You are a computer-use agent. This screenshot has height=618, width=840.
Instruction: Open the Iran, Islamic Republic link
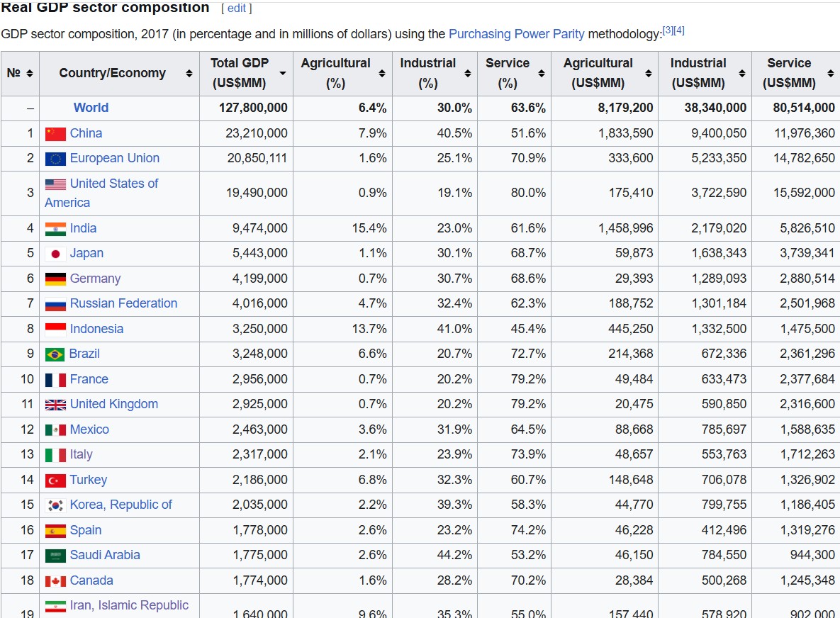129,606
